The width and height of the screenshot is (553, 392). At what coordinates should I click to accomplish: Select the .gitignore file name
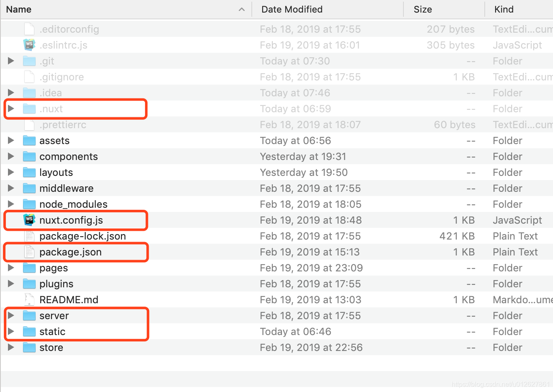[x=62, y=77]
